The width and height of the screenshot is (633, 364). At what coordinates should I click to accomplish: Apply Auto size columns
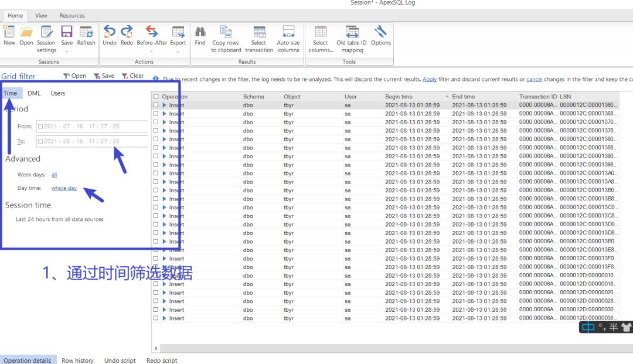click(x=288, y=33)
